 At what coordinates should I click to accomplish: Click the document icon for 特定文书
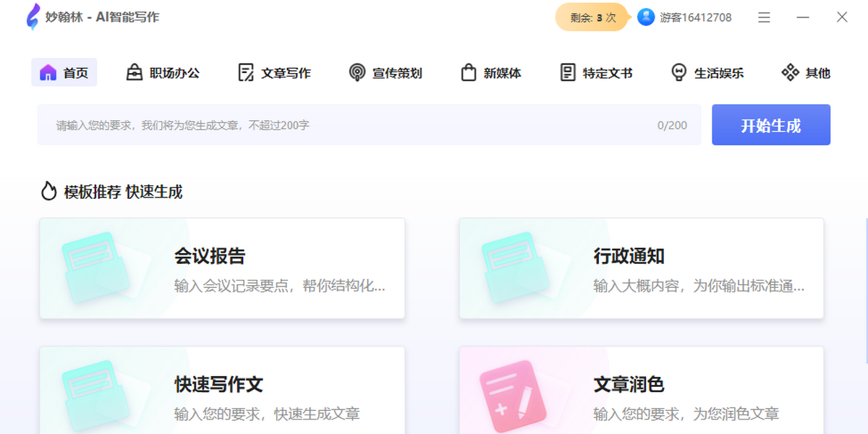pyautogui.click(x=568, y=72)
